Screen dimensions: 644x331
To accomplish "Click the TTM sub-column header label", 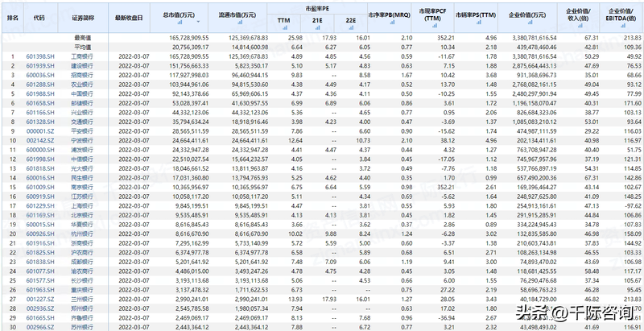I will [x=284, y=20].
